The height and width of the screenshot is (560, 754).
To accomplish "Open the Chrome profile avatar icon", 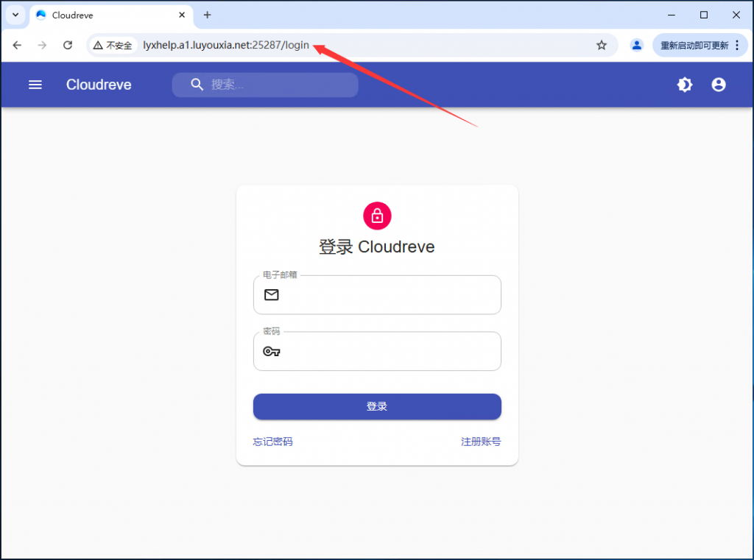I will coord(636,45).
